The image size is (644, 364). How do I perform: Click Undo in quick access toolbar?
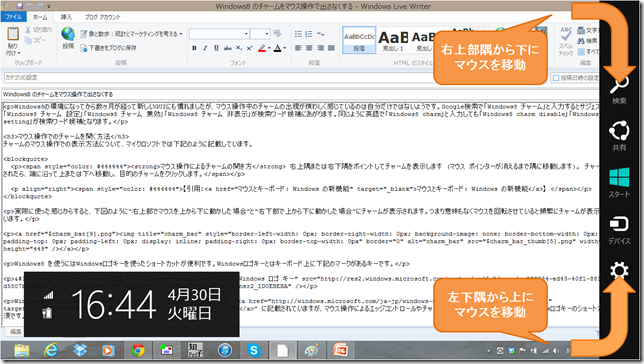point(30,6)
